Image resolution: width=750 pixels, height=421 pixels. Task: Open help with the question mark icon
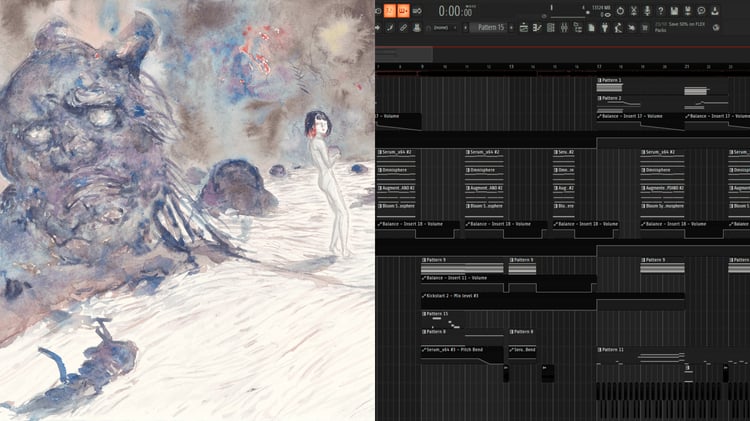coord(661,11)
